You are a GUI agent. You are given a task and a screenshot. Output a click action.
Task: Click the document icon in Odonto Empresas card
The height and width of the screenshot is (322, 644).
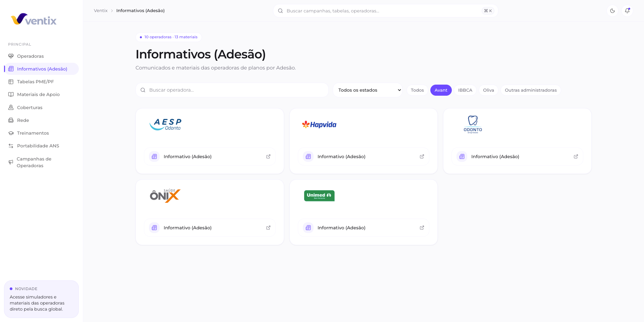[x=462, y=156]
